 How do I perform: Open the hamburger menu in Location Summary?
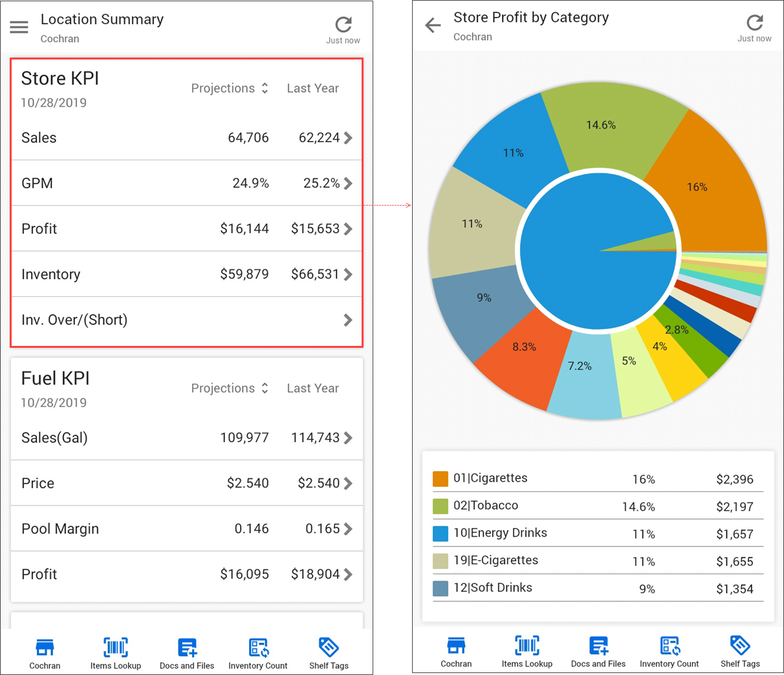(x=19, y=27)
